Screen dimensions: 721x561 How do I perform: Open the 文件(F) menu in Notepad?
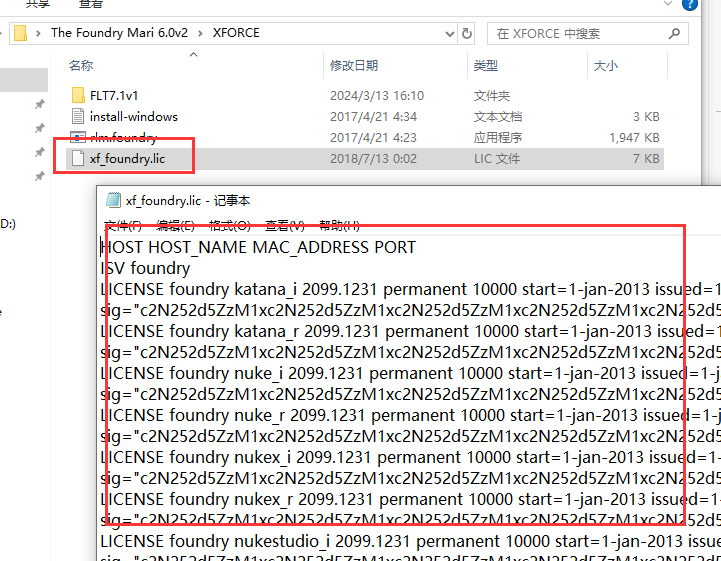coord(123,225)
